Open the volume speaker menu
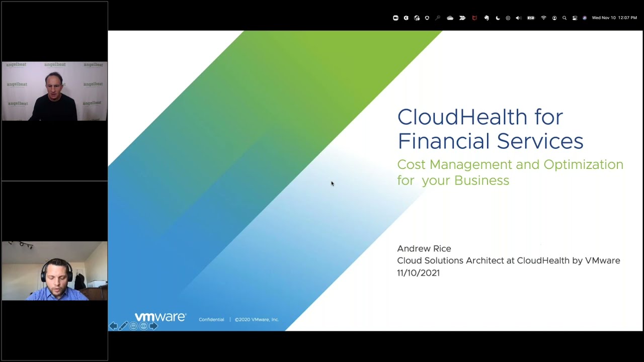 coord(519,18)
